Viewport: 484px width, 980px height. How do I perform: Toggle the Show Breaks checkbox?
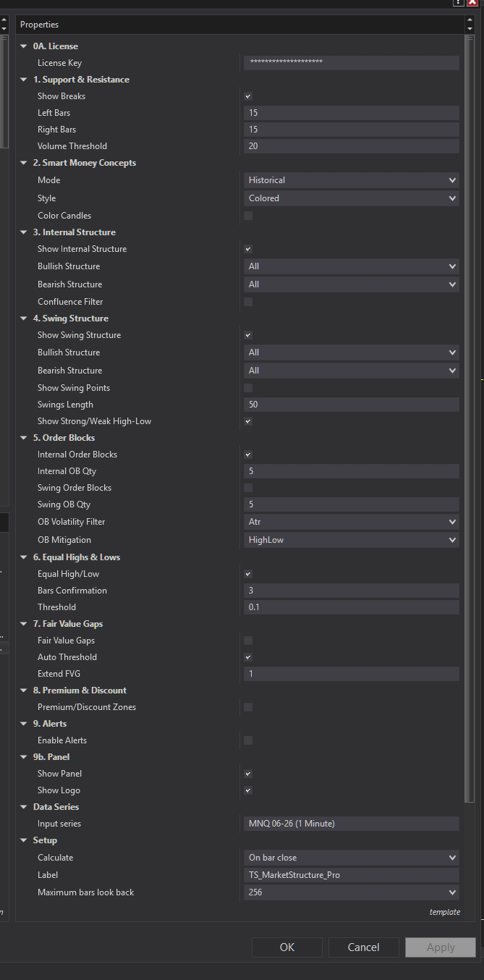pos(248,96)
